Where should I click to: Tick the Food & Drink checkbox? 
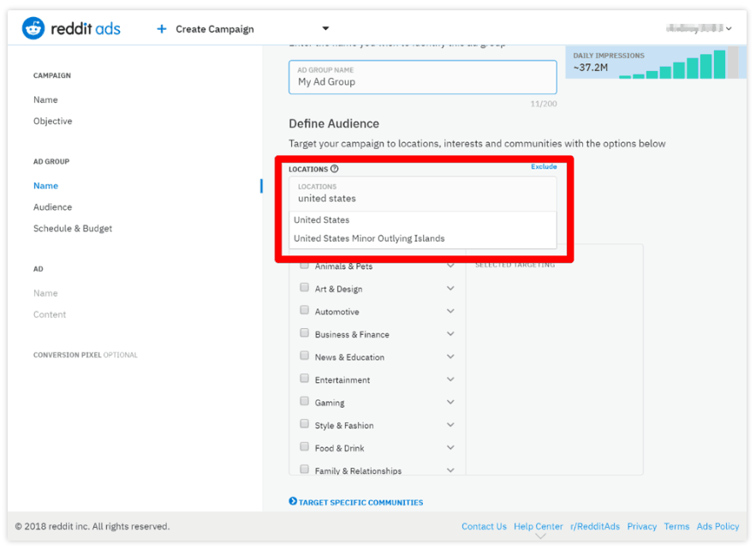coord(304,446)
